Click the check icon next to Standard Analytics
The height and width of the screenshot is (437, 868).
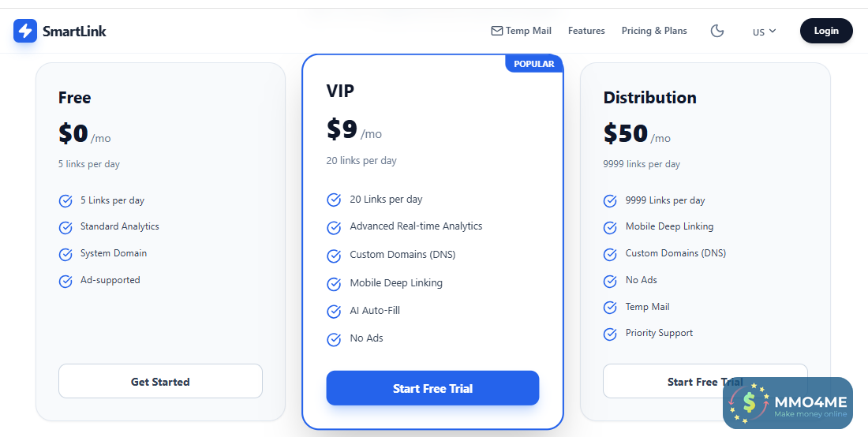65,228
